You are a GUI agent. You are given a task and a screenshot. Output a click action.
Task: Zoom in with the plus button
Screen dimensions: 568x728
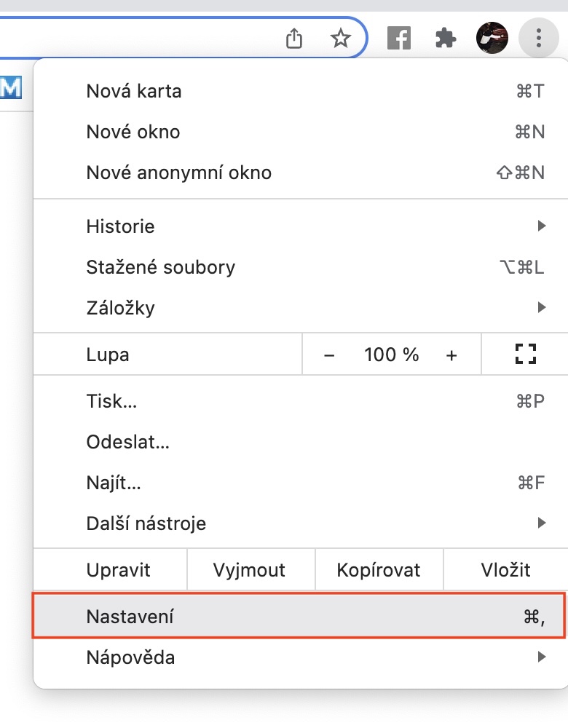coord(451,355)
